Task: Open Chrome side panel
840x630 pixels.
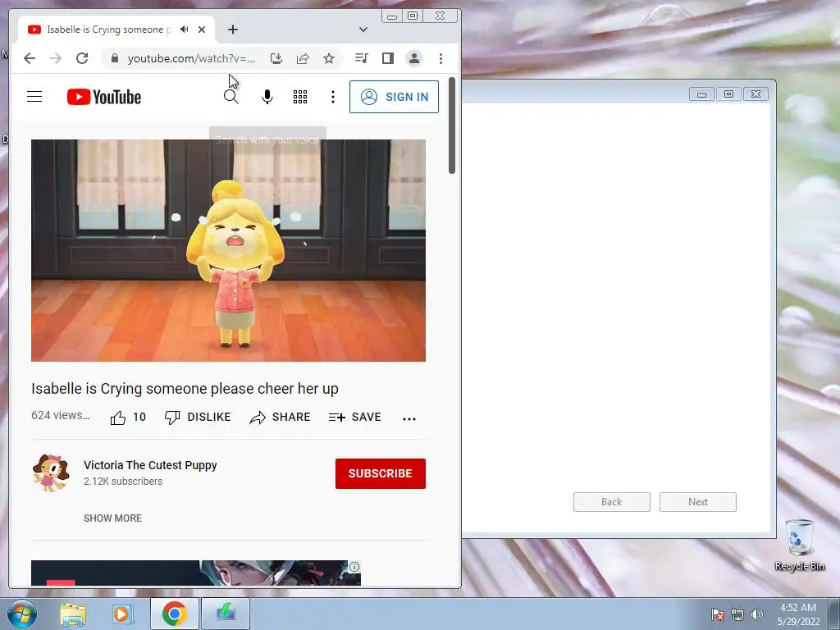Action: click(x=388, y=58)
